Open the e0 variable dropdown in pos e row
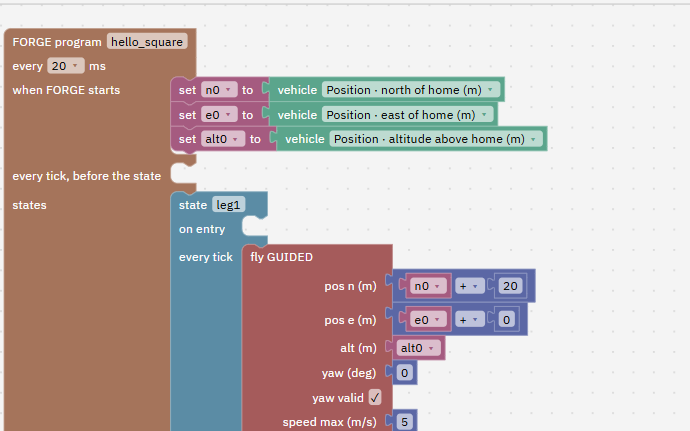This screenshot has width=690, height=431. (428, 320)
